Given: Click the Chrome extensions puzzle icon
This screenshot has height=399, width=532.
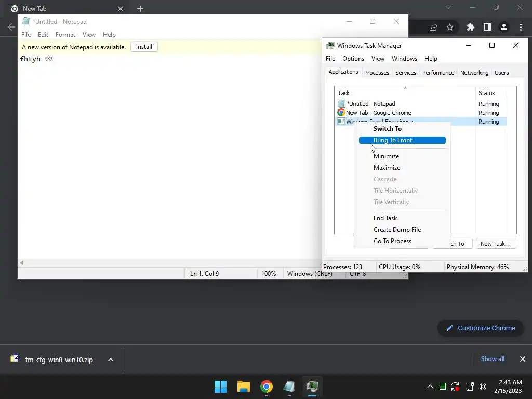Looking at the screenshot, I should point(470,27).
